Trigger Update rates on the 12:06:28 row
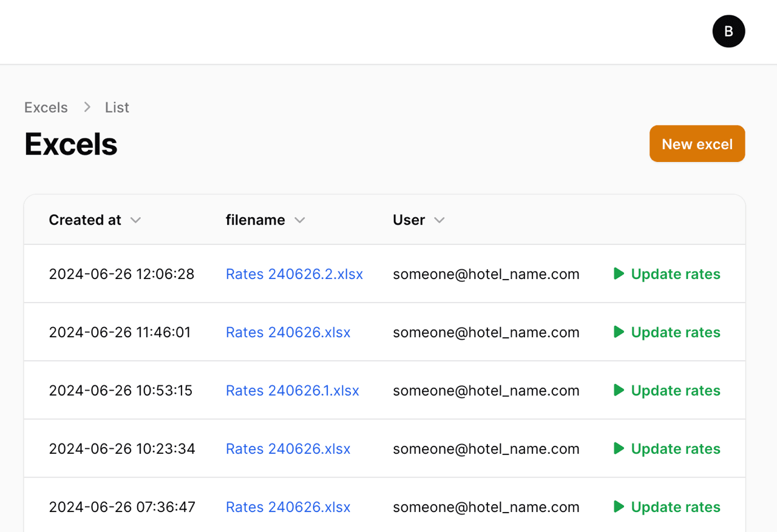This screenshot has height=532, width=777. tap(675, 274)
